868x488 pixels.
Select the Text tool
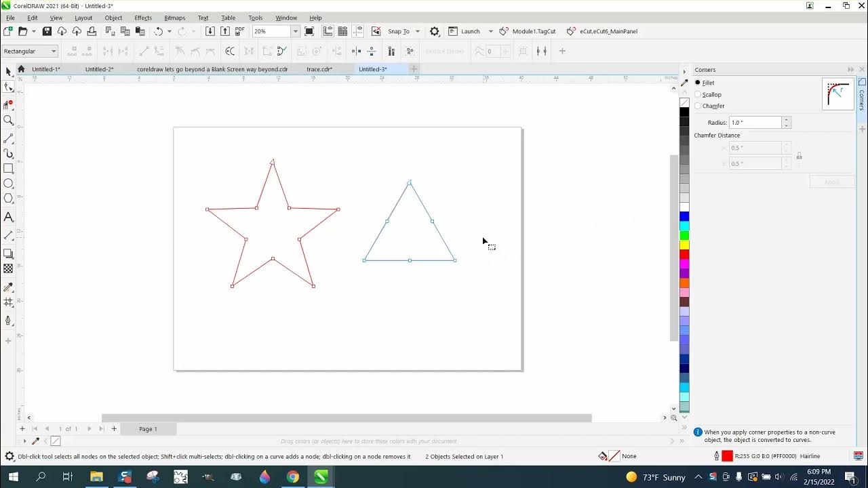8,218
